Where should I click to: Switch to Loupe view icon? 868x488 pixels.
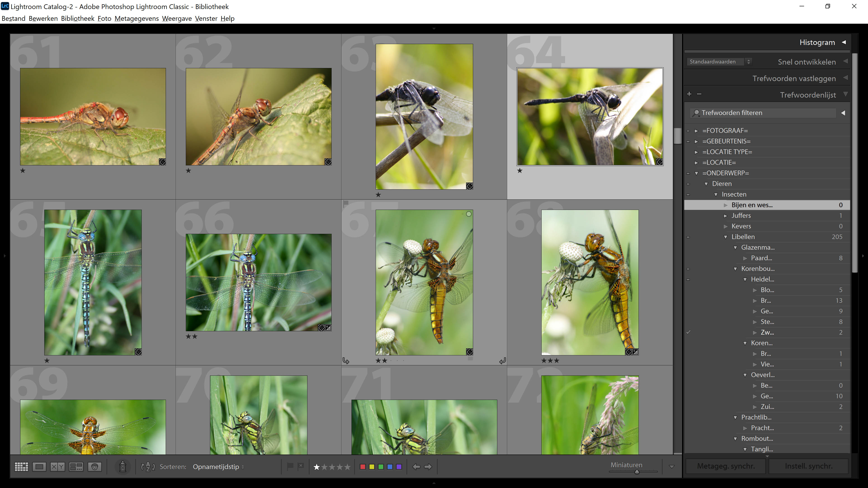(39, 467)
